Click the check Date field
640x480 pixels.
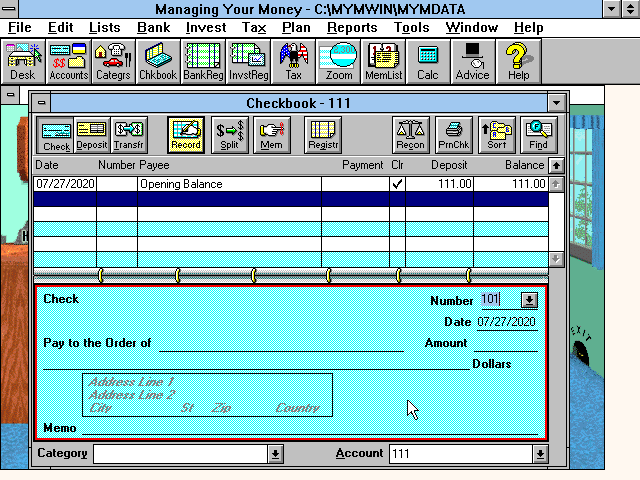pyautogui.click(x=507, y=322)
